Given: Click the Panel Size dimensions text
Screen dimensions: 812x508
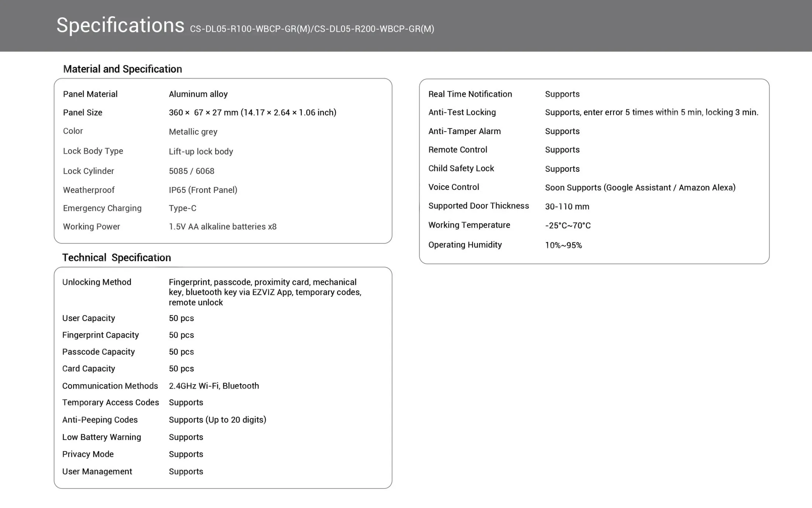Looking at the screenshot, I should (x=252, y=112).
